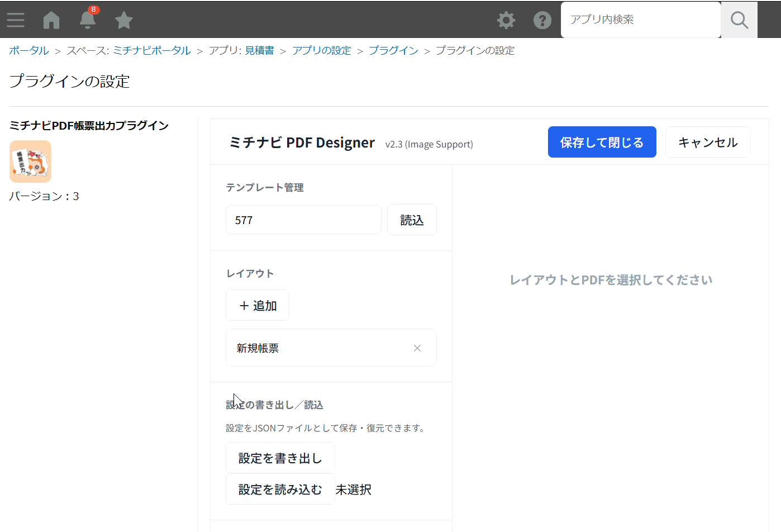The width and height of the screenshot is (781, 532).
Task: Open the settings gear icon
Action: click(506, 20)
